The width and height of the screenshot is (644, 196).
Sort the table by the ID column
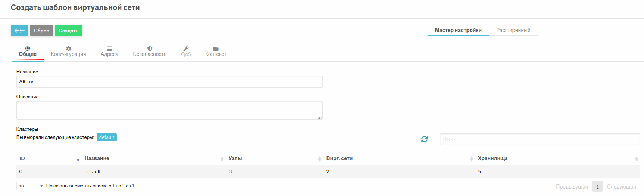tap(49, 159)
